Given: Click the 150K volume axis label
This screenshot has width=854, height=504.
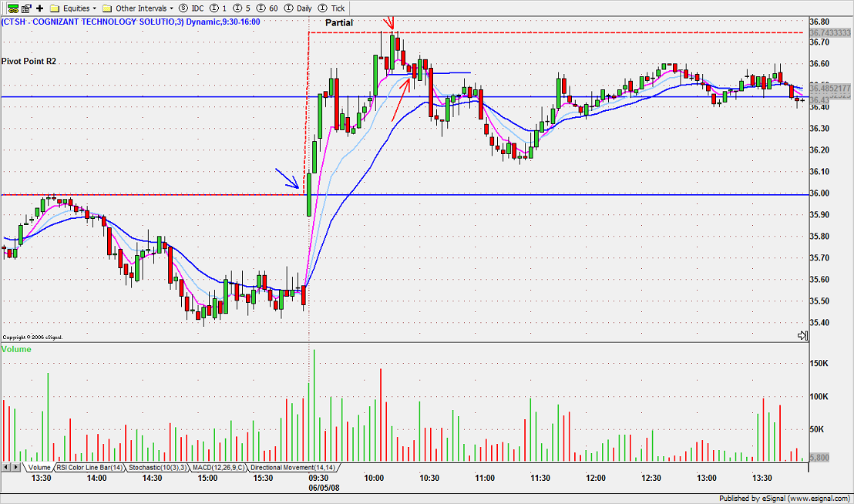Looking at the screenshot, I should tap(819, 364).
